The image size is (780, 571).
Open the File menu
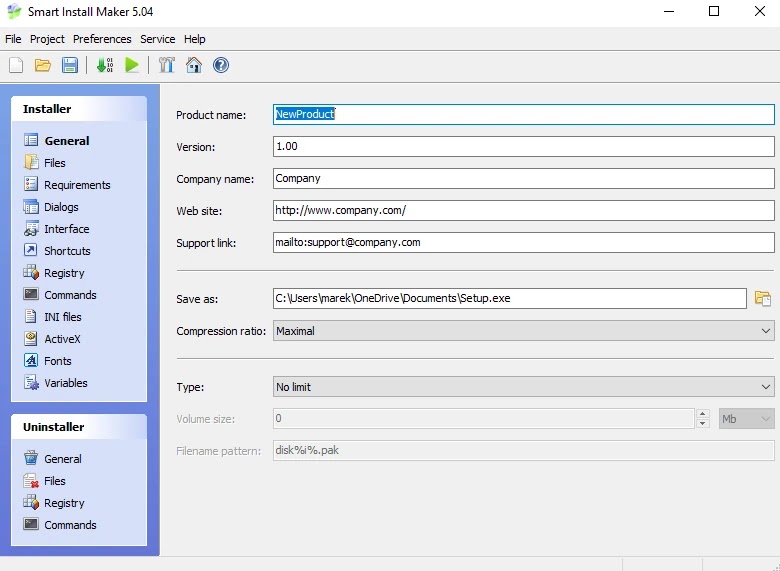[x=13, y=39]
